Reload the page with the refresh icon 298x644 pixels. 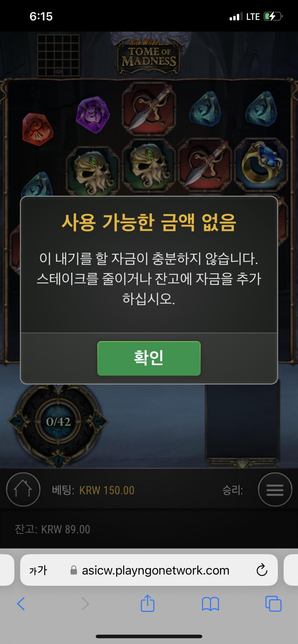pyautogui.click(x=262, y=570)
